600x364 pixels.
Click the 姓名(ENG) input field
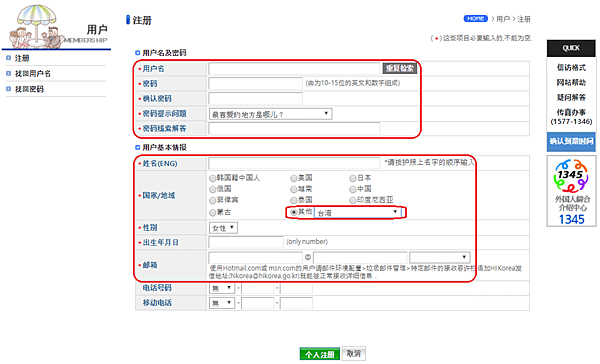pyautogui.click(x=294, y=163)
